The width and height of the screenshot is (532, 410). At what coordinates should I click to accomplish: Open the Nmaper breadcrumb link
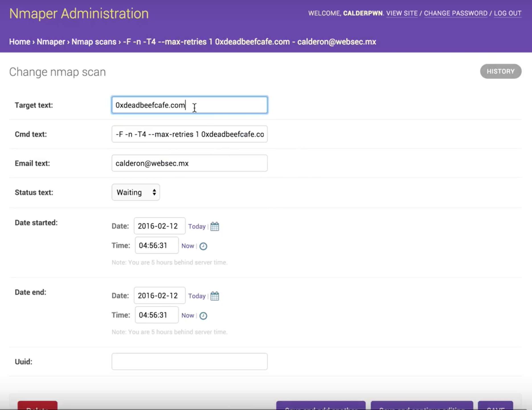pyautogui.click(x=51, y=42)
